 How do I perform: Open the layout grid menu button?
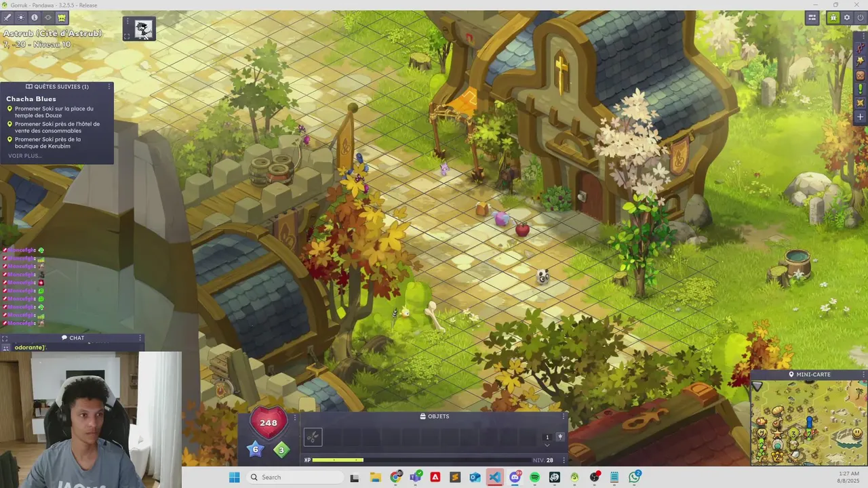(812, 18)
